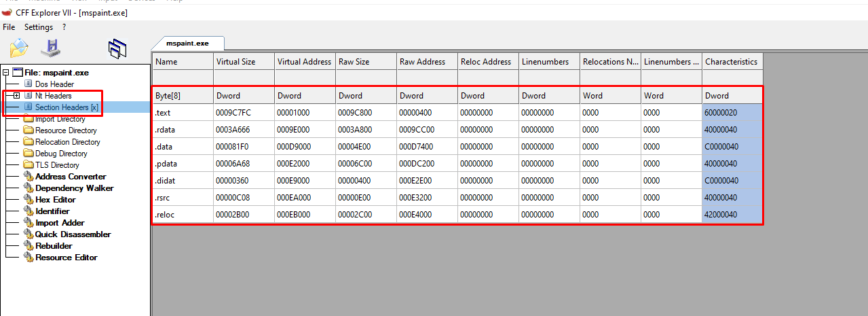This screenshot has height=316, width=868.
Task: Select the .rsrc section name cell
Action: [x=183, y=197]
